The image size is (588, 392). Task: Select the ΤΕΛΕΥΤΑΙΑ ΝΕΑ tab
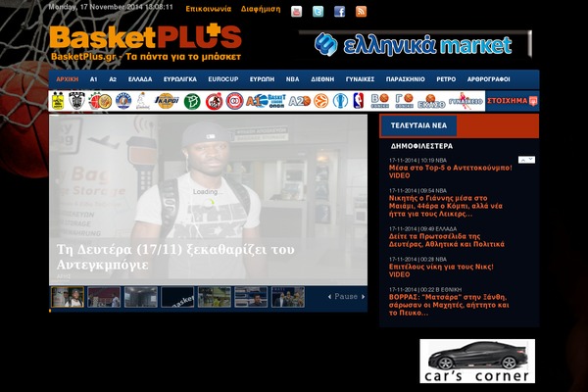pyautogui.click(x=418, y=125)
